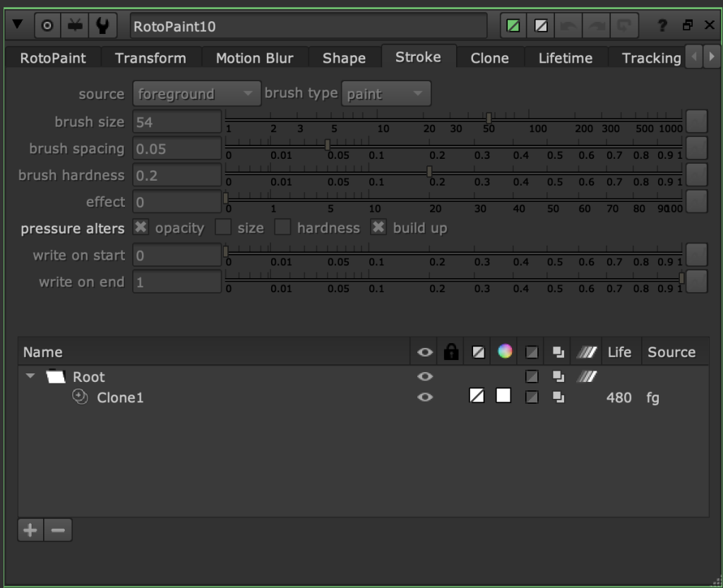Viewport: 723px width, 588px height.
Task: Click the redo arrow in header
Action: (596, 26)
